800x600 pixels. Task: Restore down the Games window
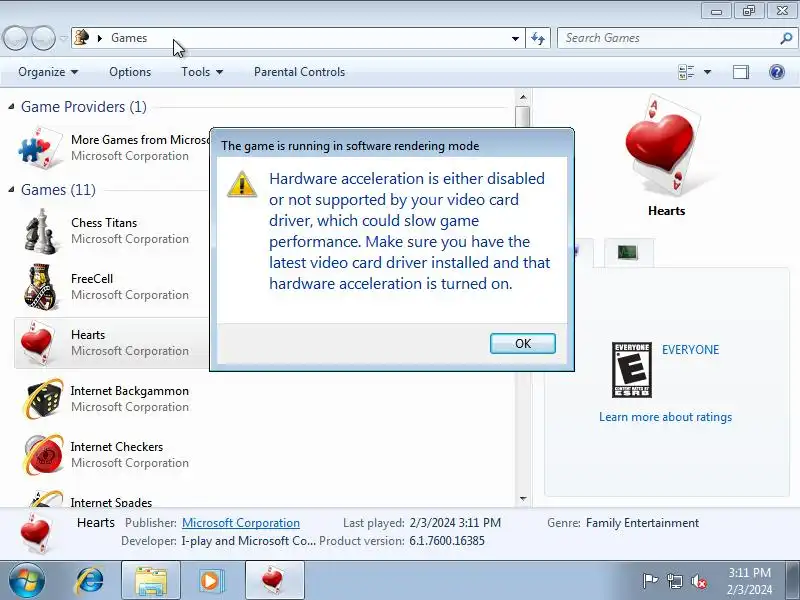pos(748,11)
